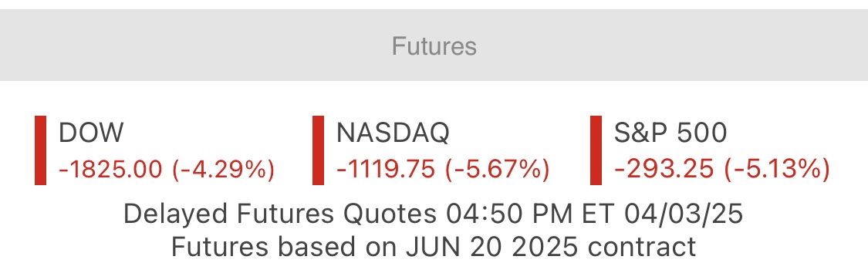Screen dimensions: 868x280
Task: Click the NASDAQ percent change -5.67%
Action: tap(498, 169)
